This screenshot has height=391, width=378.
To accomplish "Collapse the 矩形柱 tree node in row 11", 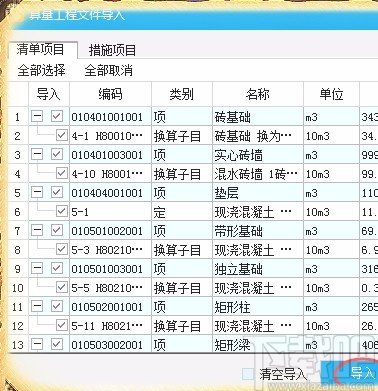I will pyautogui.click(x=37, y=306).
